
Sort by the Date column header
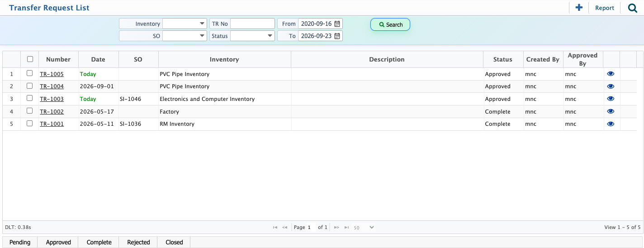tap(98, 59)
